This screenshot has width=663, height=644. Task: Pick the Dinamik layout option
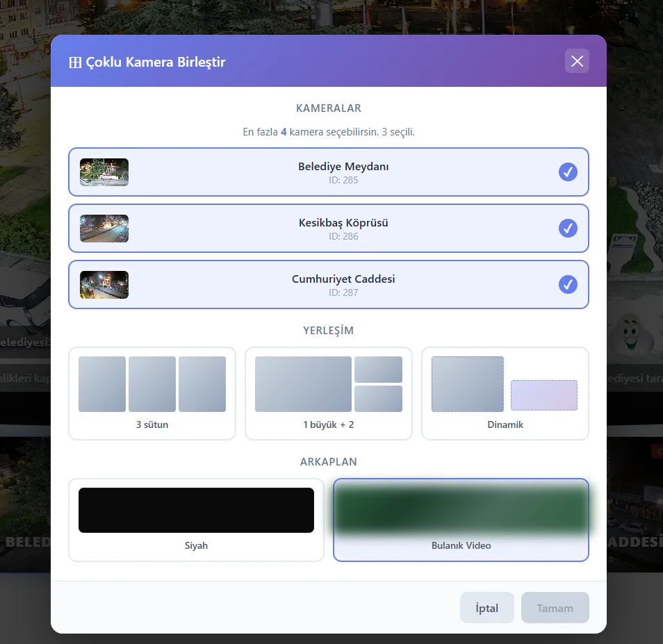[505, 393]
